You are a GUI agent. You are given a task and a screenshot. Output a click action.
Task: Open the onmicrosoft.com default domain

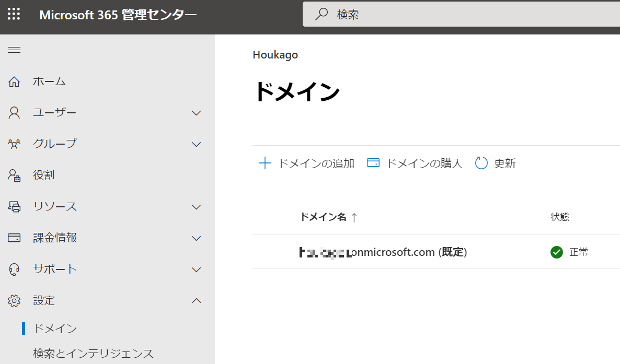point(383,252)
